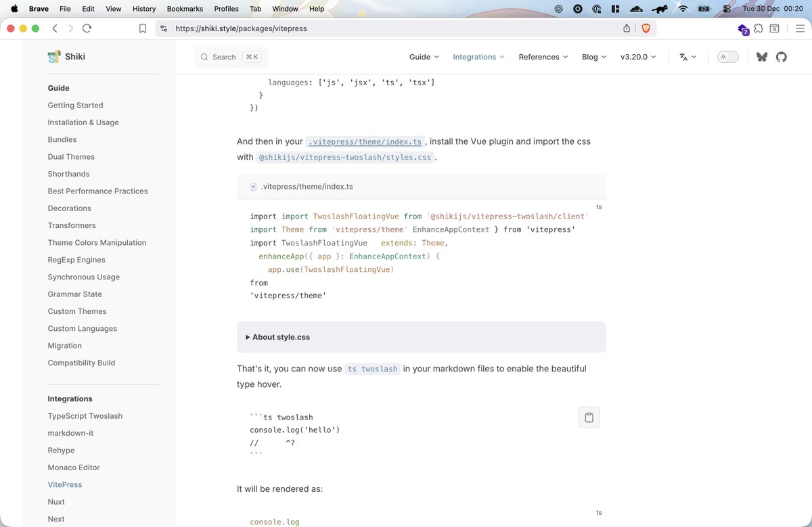Open Getting Started sidebar link
Viewport: 812px width, 527px height.
coord(75,106)
